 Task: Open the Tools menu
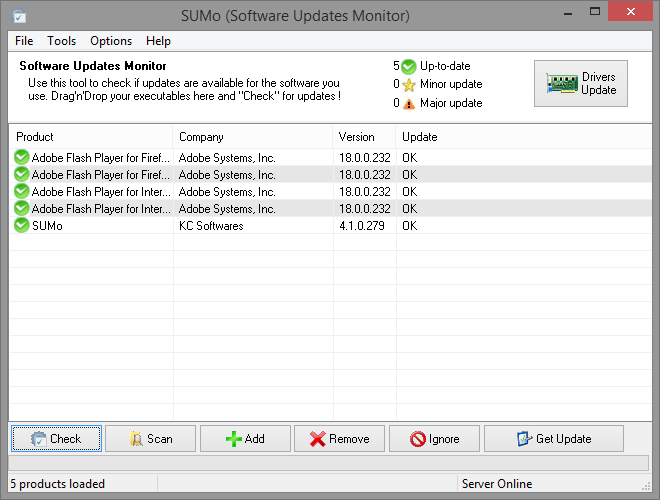(x=61, y=41)
